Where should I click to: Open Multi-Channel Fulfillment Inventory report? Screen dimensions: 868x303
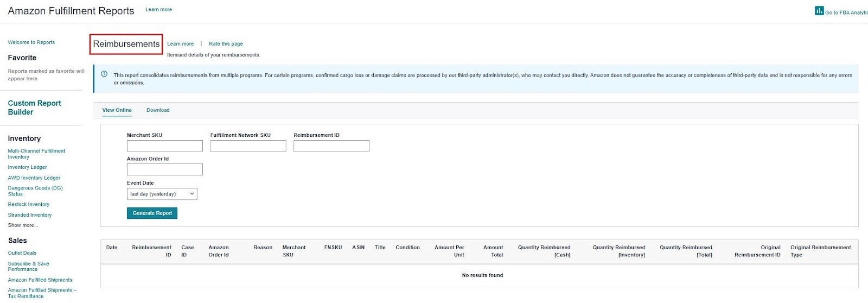[x=36, y=154]
